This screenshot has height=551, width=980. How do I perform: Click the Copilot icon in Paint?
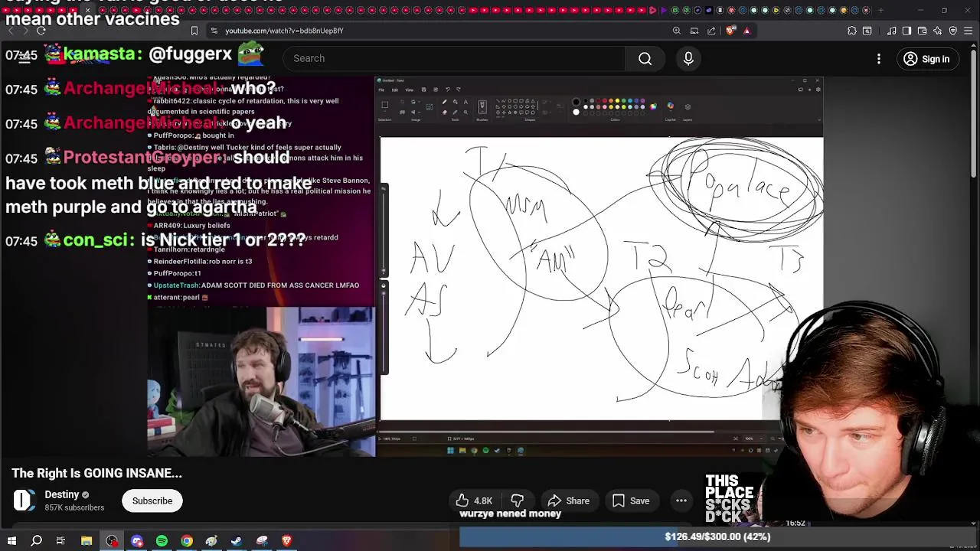(x=671, y=106)
